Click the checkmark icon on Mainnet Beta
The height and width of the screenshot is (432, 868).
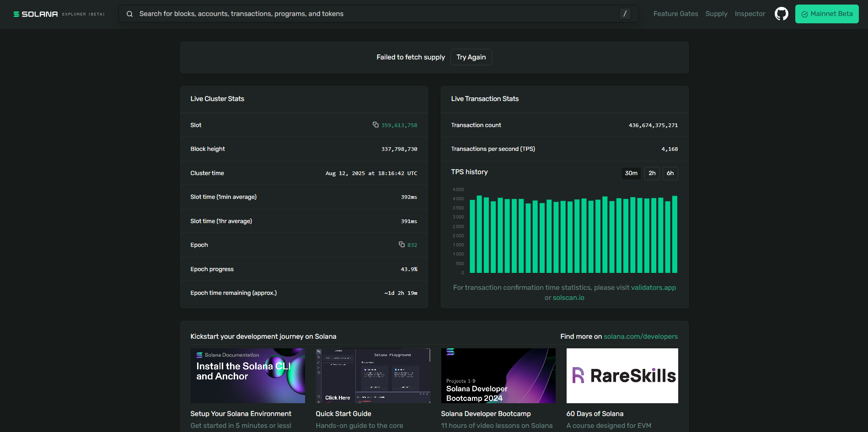coord(804,14)
